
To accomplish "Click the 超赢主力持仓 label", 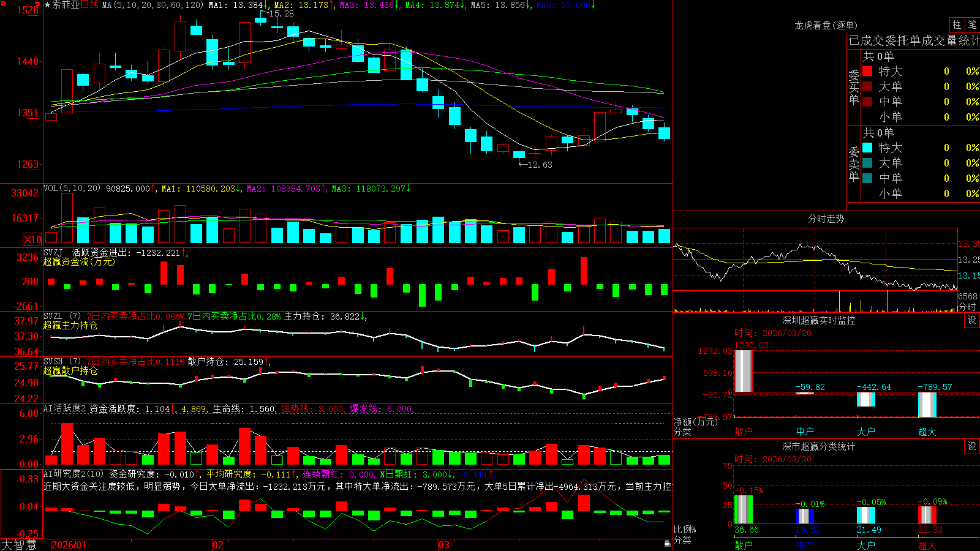I will click(x=70, y=325).
